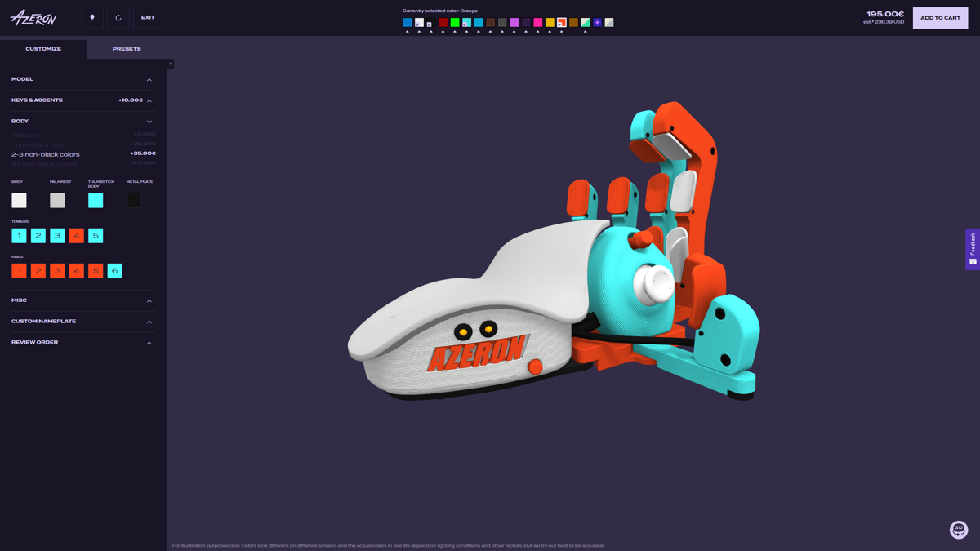Toggle the lightbulb lighting button
980x551 pixels.
tap(92, 17)
